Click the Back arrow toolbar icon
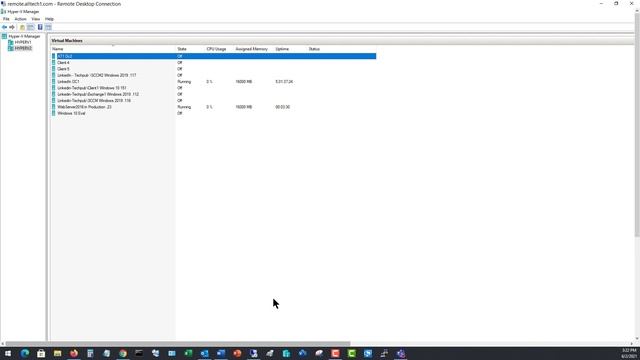Screen dimensions: 640x360 tap(4, 27)
